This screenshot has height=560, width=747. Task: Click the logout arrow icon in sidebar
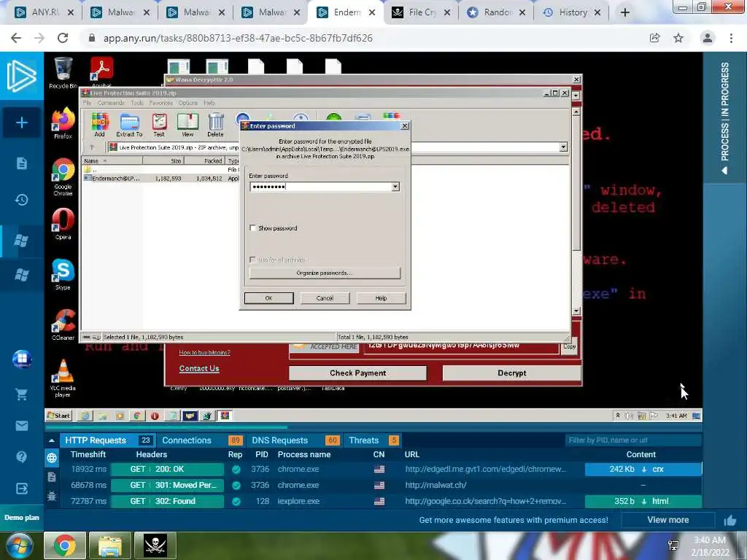(21, 489)
